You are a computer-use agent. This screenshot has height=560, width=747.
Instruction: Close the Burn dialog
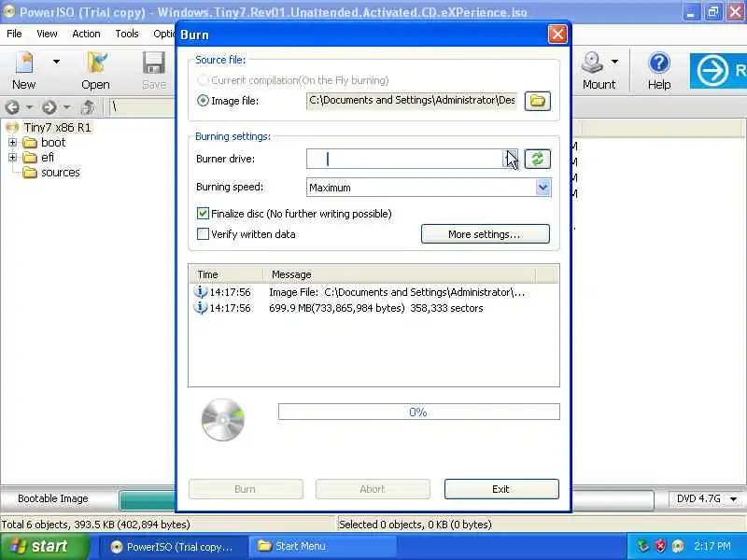tap(557, 35)
